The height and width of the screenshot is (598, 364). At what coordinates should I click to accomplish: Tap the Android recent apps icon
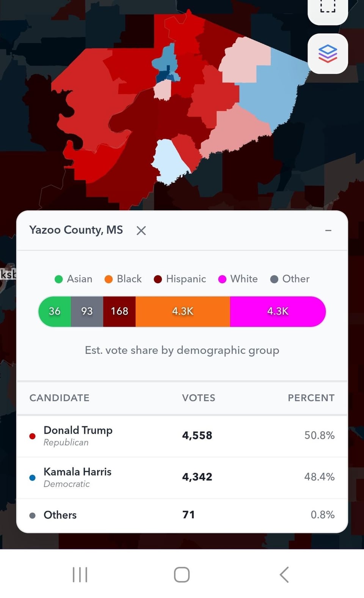[x=80, y=574]
